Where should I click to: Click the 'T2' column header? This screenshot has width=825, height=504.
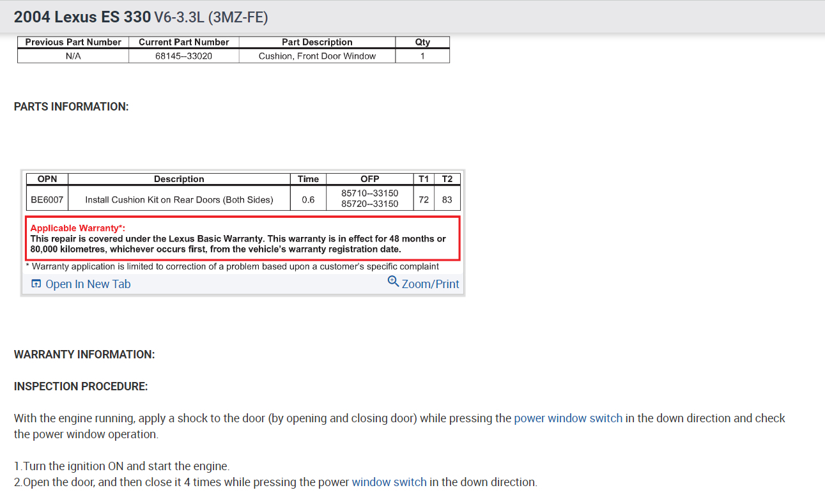coord(447,179)
